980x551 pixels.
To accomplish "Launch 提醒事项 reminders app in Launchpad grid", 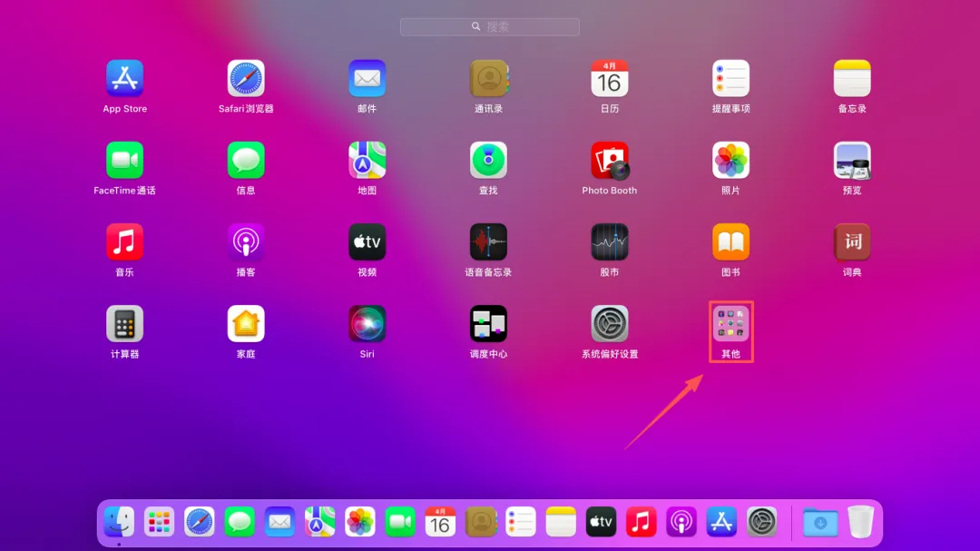I will click(x=730, y=79).
